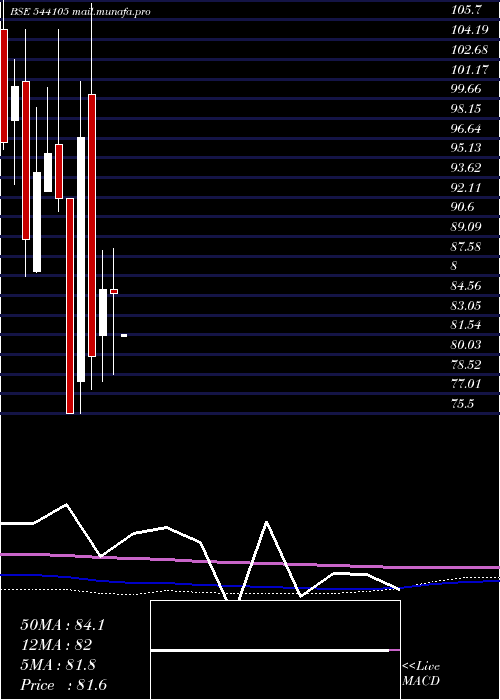Click the small red candle near 84.56
The height and width of the screenshot is (700, 500).
(x=114, y=292)
